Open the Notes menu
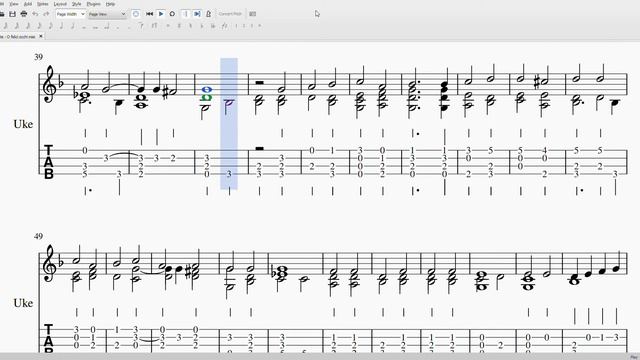Screen dimensions: 640x360 click(42, 4)
